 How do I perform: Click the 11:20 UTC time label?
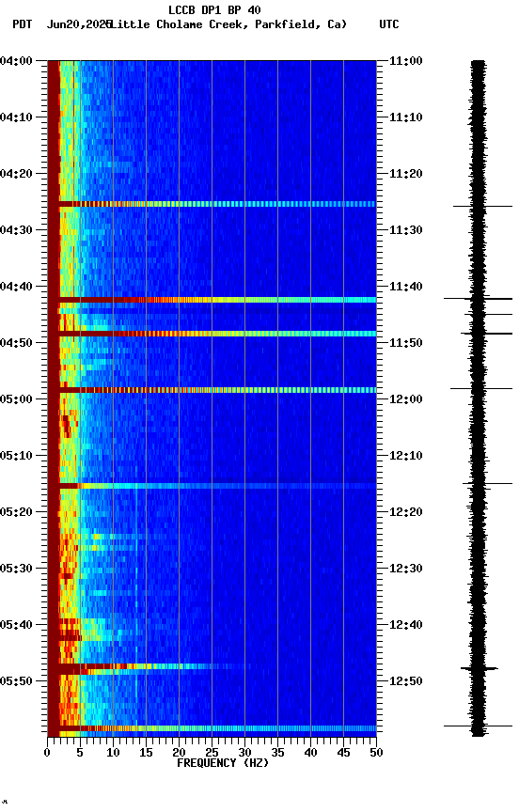(x=406, y=174)
